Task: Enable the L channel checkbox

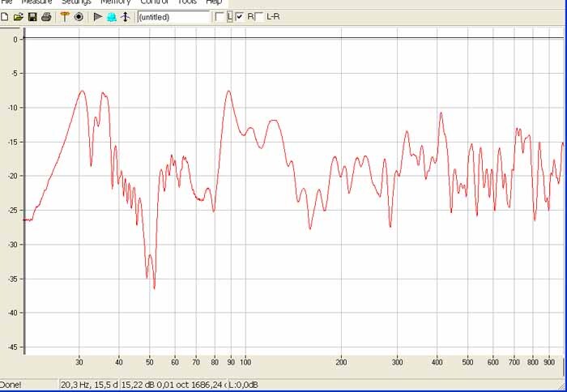Action: pyautogui.click(x=220, y=17)
